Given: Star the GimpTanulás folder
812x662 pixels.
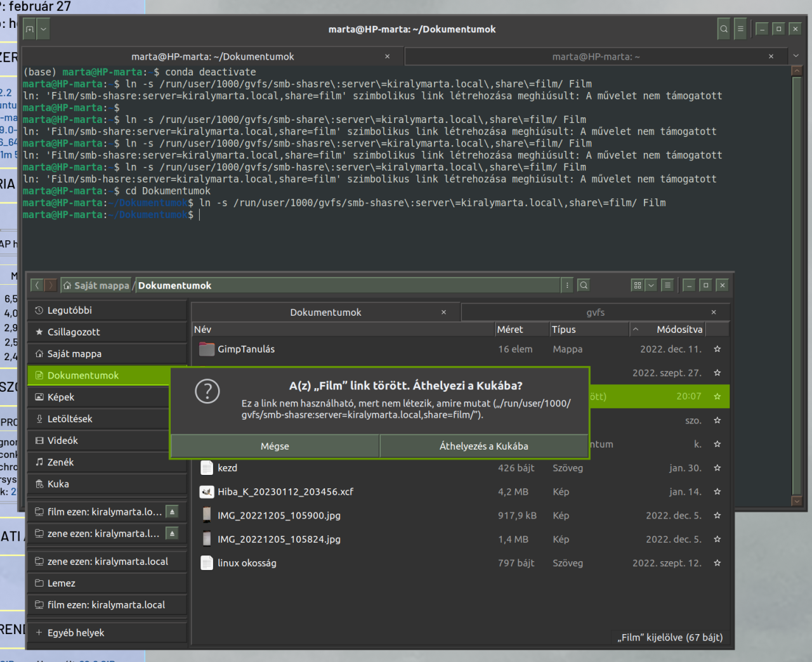Looking at the screenshot, I should point(717,349).
